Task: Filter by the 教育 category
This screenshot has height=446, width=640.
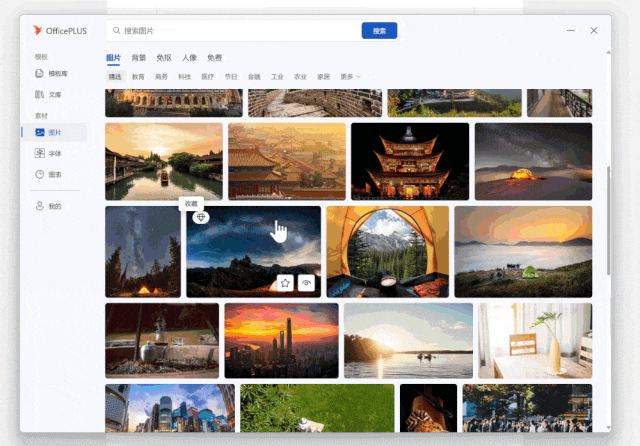Action: coord(138,76)
